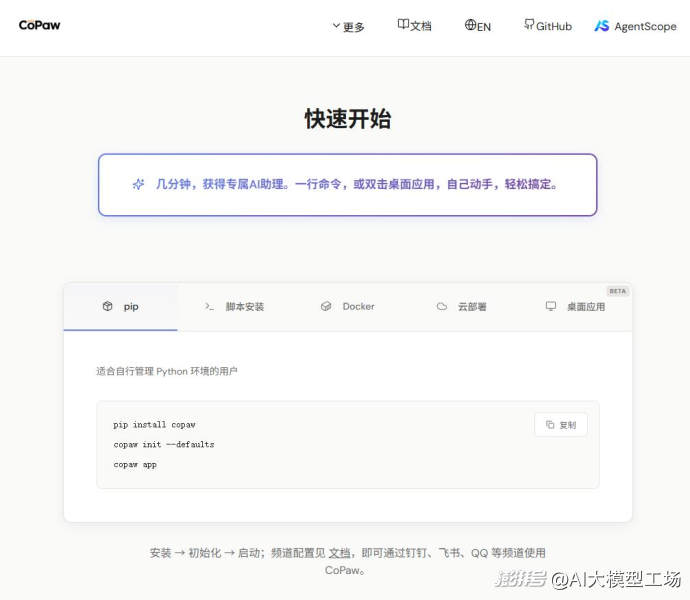Click the BETA badge on 桌面应用

tap(618, 291)
